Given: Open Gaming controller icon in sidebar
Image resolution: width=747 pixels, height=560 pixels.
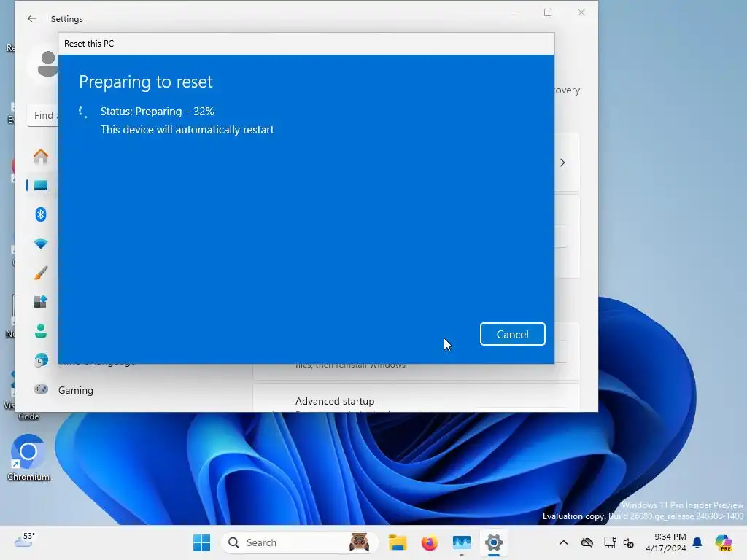Looking at the screenshot, I should 41,389.
